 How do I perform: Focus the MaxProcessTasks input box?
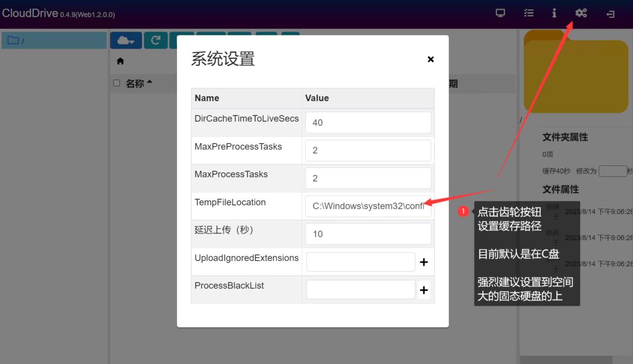point(368,178)
